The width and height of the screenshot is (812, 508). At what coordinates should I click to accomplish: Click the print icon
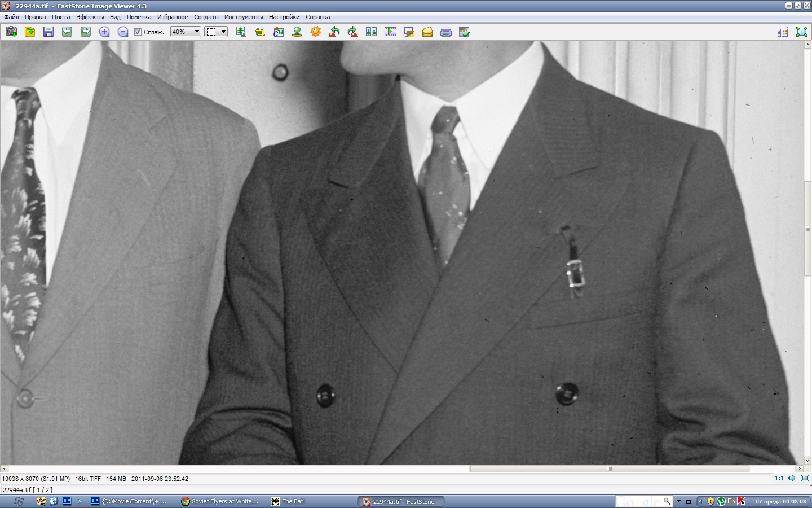click(446, 32)
